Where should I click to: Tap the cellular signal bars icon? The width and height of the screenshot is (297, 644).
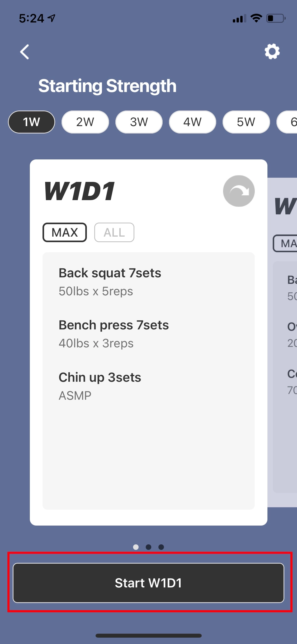[x=239, y=19]
